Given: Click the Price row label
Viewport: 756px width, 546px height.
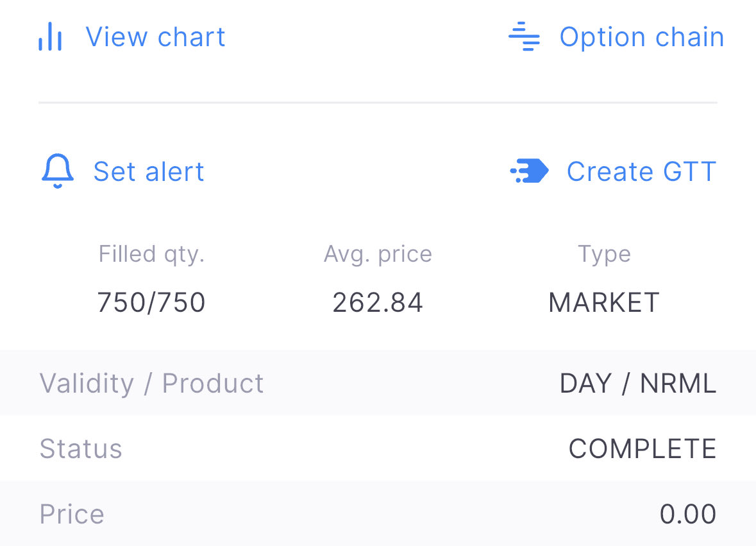Looking at the screenshot, I should [x=72, y=515].
